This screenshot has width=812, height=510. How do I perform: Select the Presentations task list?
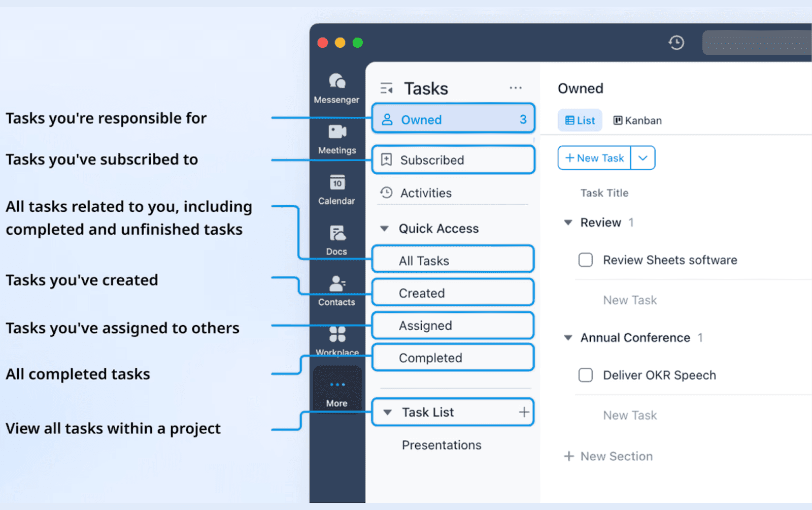441,445
